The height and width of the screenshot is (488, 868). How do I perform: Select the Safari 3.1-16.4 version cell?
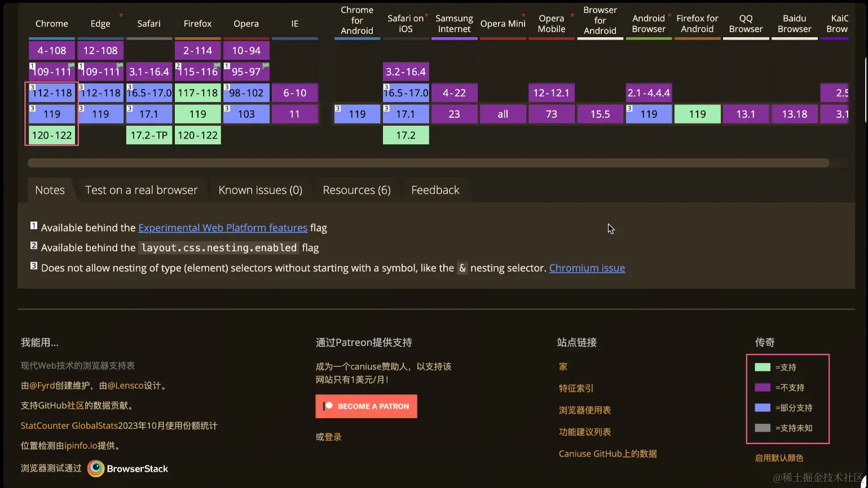point(149,72)
